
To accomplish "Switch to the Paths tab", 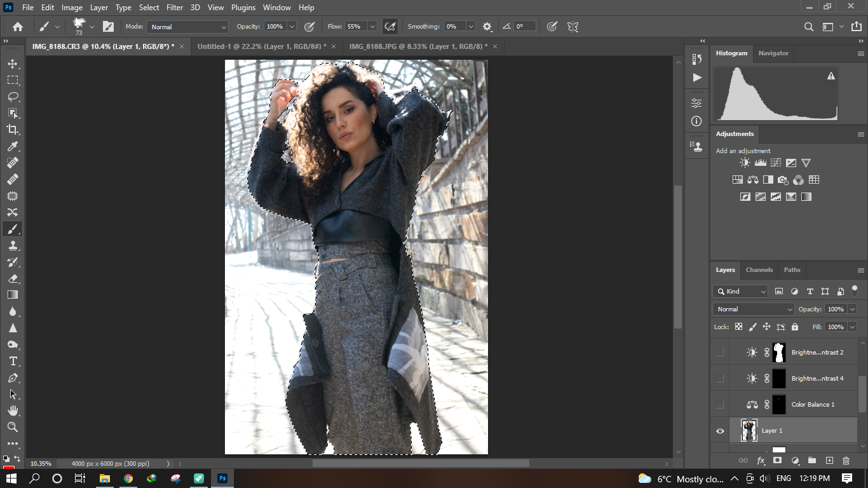I will pyautogui.click(x=792, y=270).
